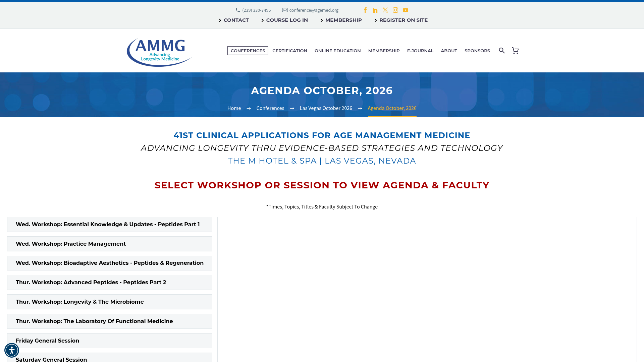
Task: Select Thur. Workshop Advanced Peptides Part 2
Action: (x=110, y=283)
